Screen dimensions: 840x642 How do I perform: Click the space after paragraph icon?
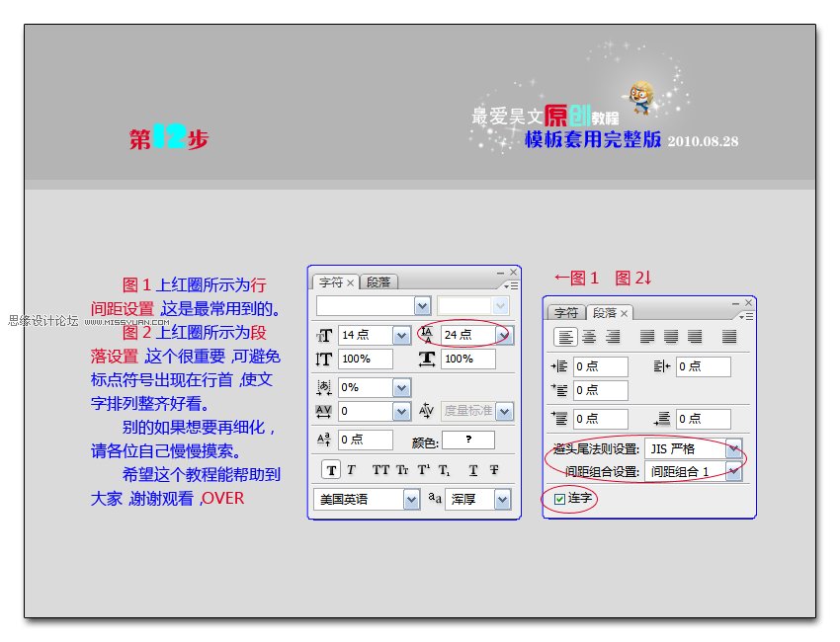662,418
